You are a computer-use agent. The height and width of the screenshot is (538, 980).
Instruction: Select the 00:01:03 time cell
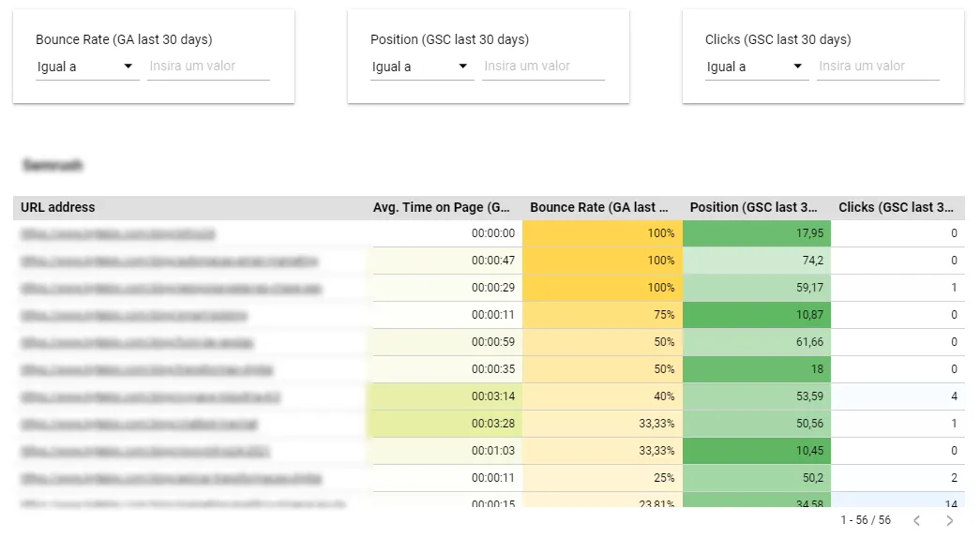447,451
